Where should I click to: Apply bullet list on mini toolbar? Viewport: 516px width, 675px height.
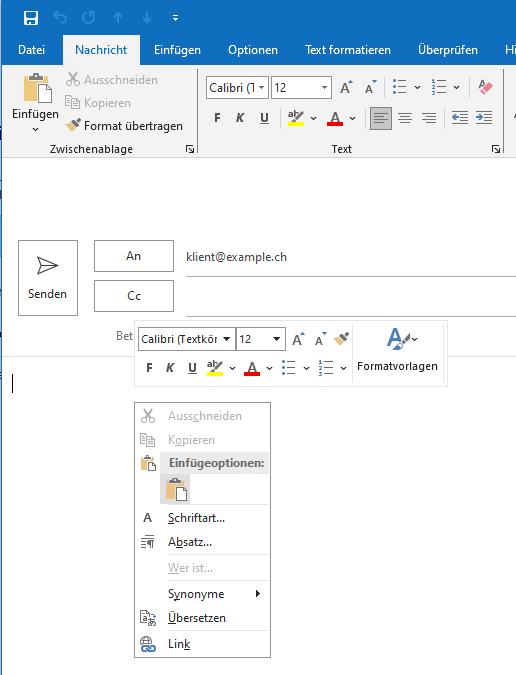pos(288,368)
